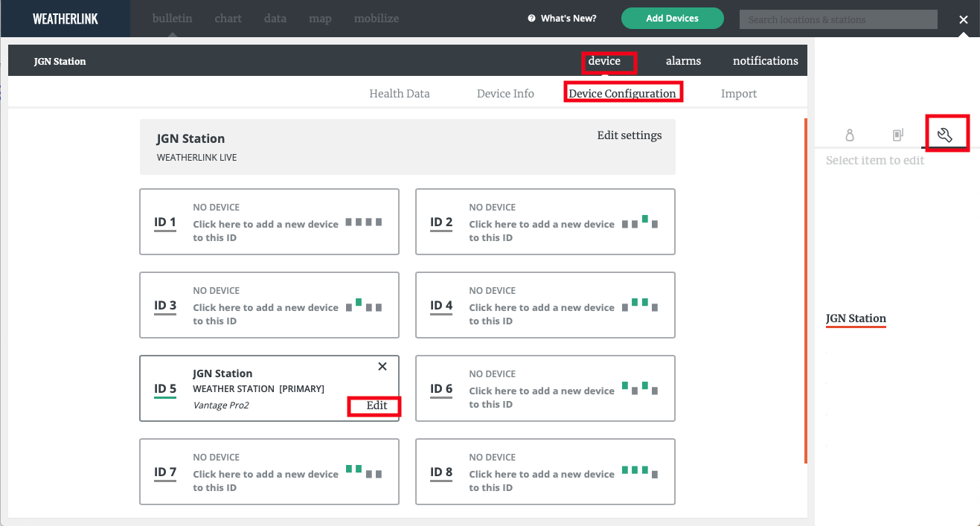This screenshot has width=980, height=526.
Task: Click Edit on the ID 5 card
Action: point(377,405)
